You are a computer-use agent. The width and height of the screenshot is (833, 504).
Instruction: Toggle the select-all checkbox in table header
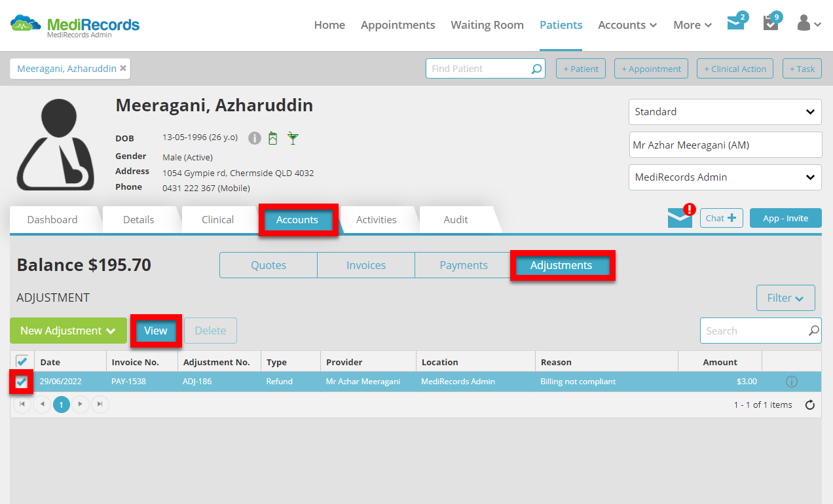[22, 361]
